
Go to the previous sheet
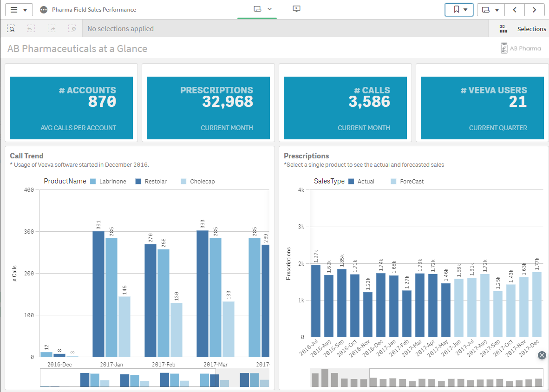pyautogui.click(x=515, y=10)
